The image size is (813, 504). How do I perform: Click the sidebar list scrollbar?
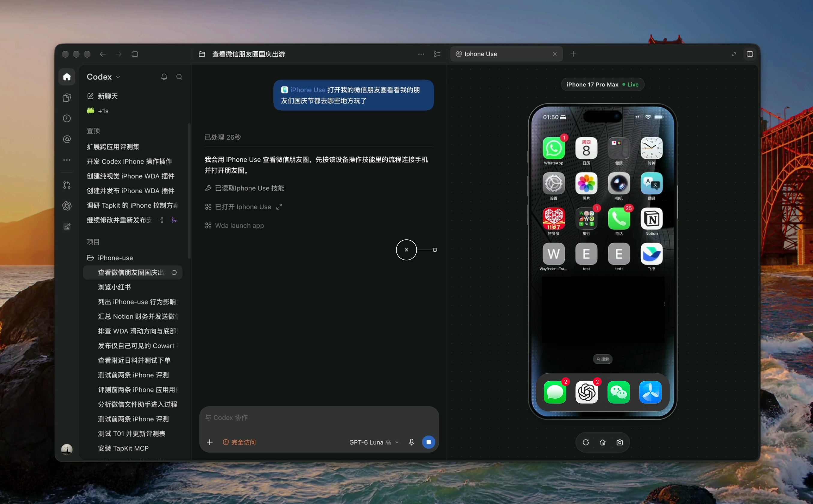click(x=189, y=191)
